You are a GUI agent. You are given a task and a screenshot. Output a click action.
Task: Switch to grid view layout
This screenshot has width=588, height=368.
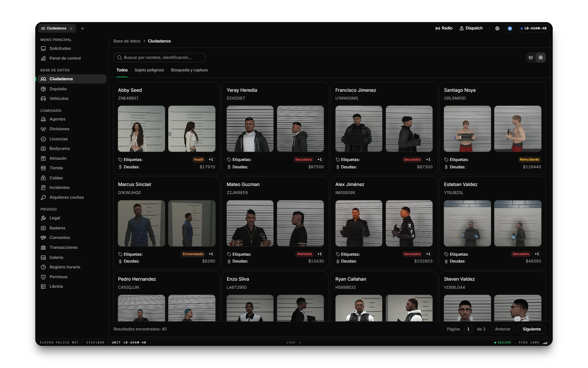540,57
